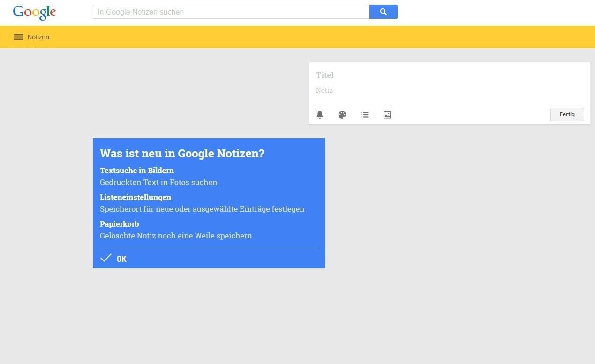
Task: Click the Google logo
Action: 34,13
